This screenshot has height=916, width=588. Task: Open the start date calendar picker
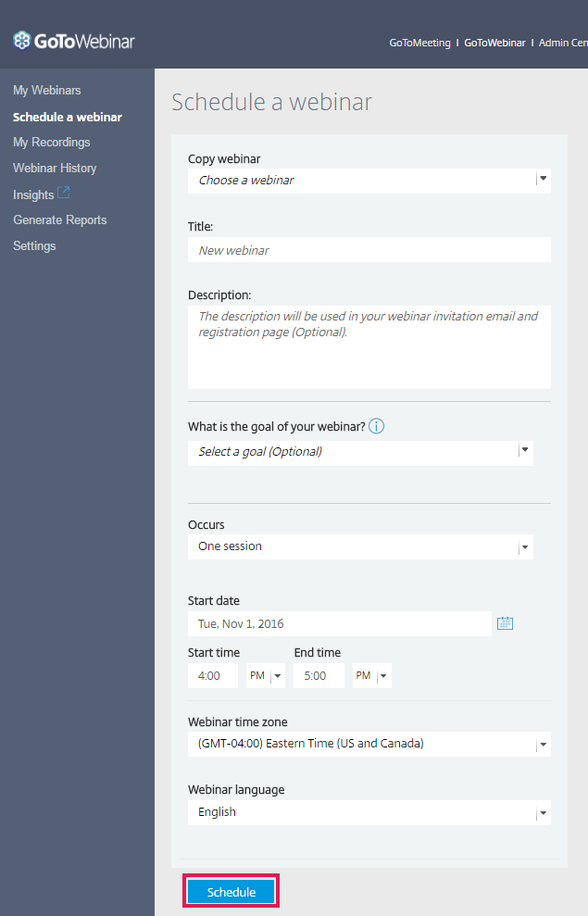(x=505, y=623)
